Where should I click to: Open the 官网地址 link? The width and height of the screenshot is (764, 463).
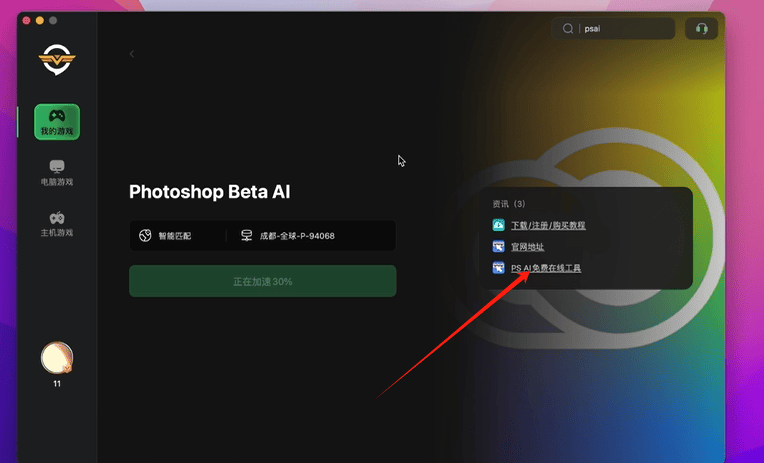(x=527, y=247)
